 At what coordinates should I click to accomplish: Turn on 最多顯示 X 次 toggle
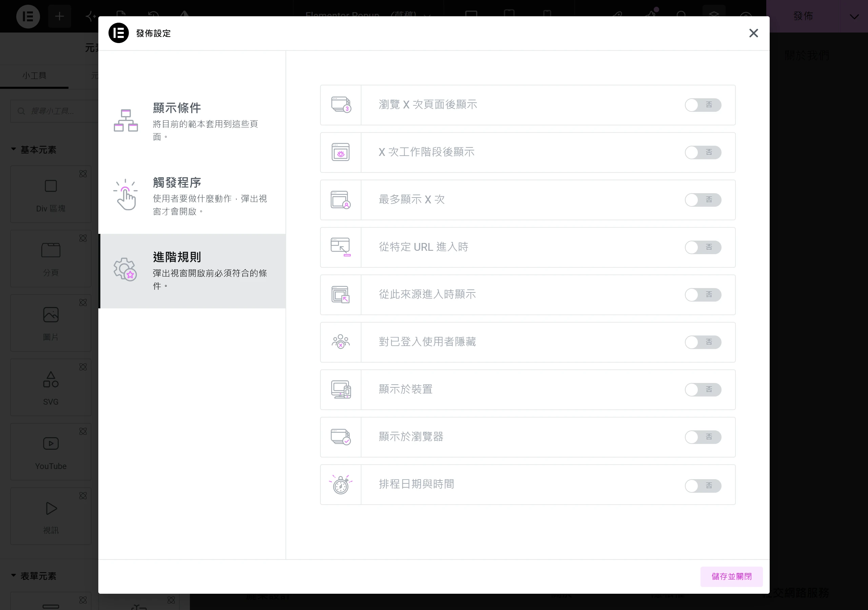click(703, 200)
